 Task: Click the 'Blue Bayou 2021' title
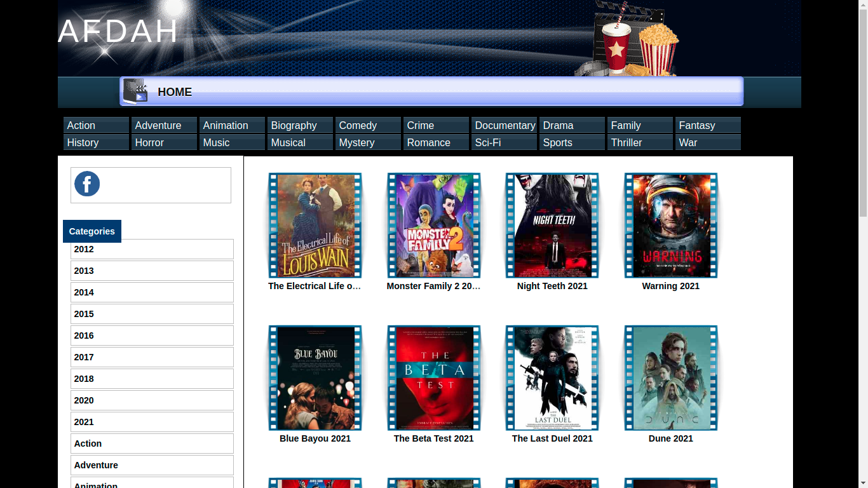pos(315,438)
